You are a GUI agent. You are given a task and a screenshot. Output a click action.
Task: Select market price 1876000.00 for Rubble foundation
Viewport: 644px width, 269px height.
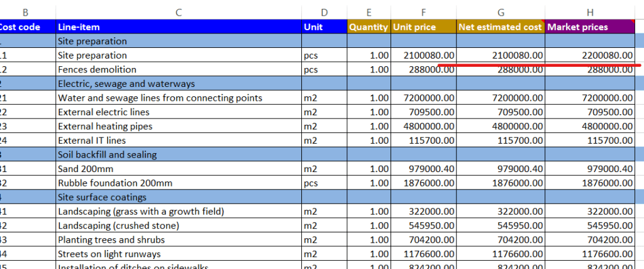click(590, 183)
